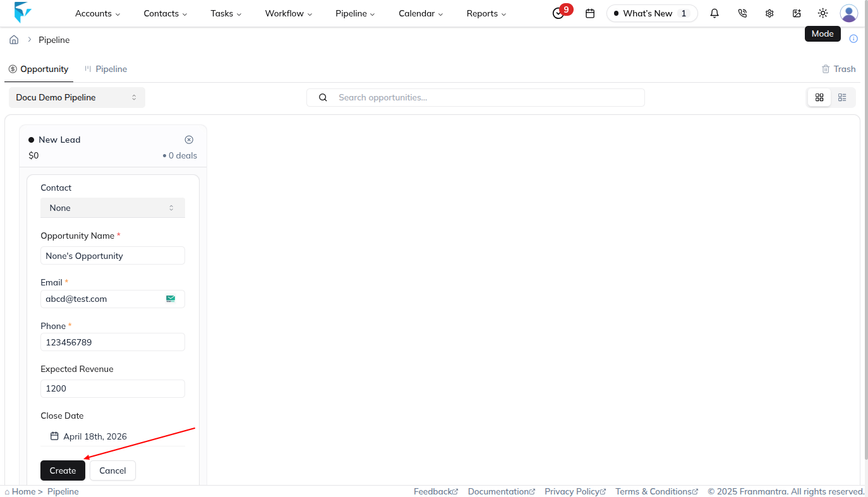Image resolution: width=868 pixels, height=497 pixels.
Task: Go to home icon in breadcrumb
Action: pos(14,40)
